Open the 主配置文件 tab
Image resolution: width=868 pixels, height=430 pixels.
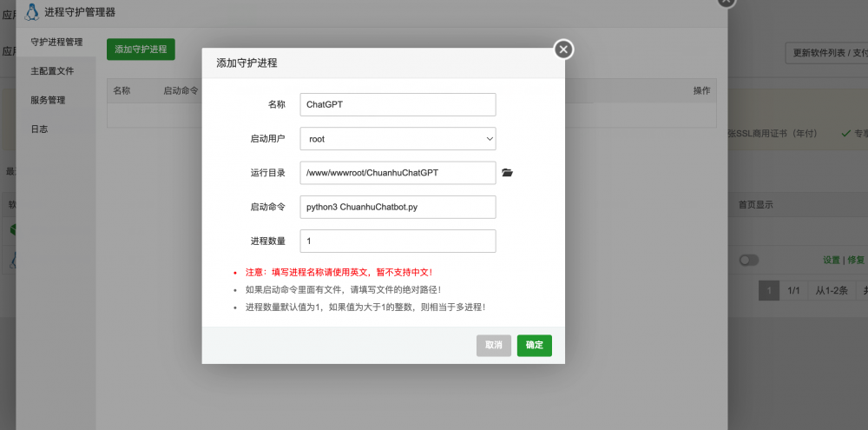point(51,71)
